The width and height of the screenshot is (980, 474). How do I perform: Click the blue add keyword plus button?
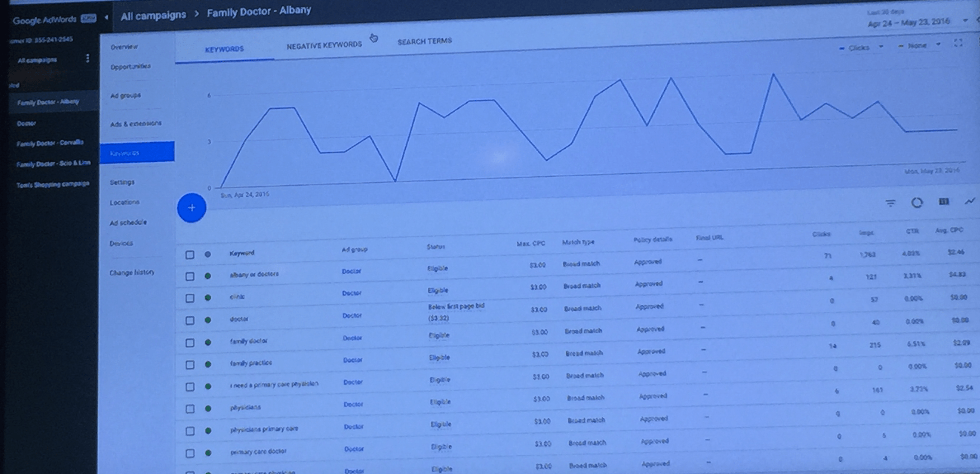[x=192, y=208]
